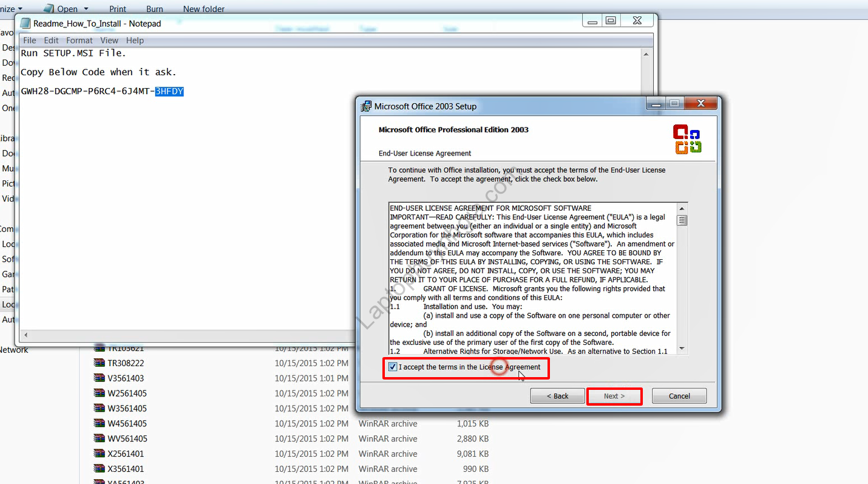Click the Notepad icon in title bar
Viewport: 868px width, 484px height.
pyautogui.click(x=25, y=24)
